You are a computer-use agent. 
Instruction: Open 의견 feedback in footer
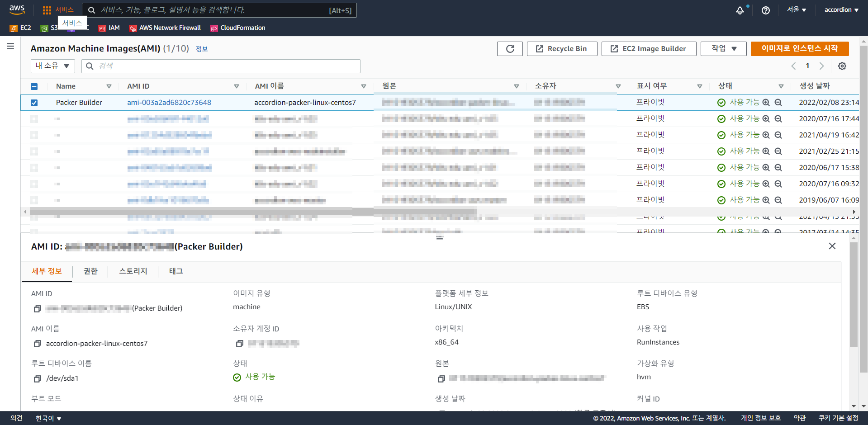click(x=16, y=418)
